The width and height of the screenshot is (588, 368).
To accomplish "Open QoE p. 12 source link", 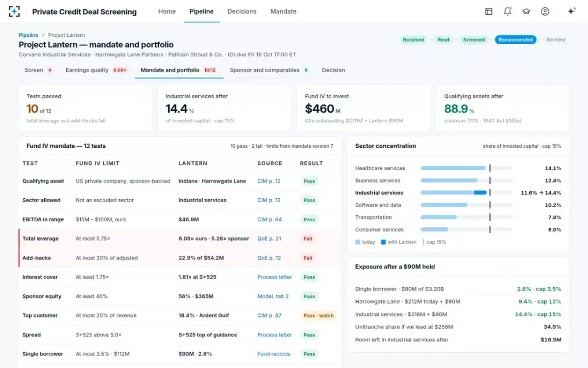I will (269, 258).
